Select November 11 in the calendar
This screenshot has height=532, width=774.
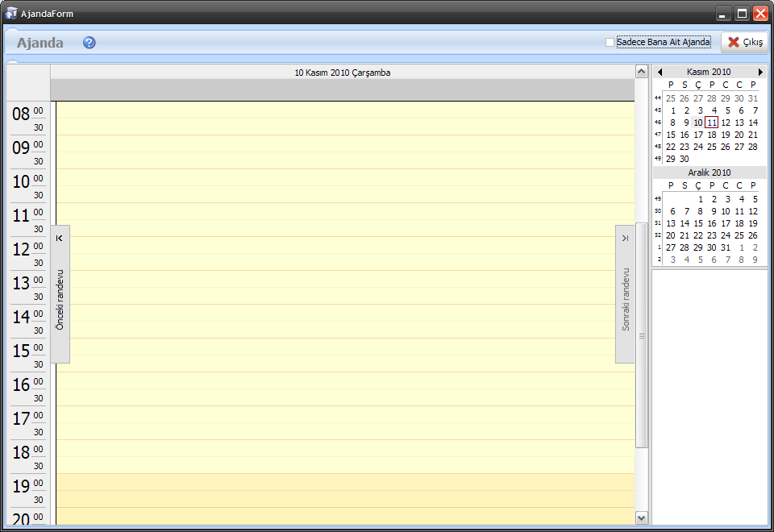coord(711,123)
